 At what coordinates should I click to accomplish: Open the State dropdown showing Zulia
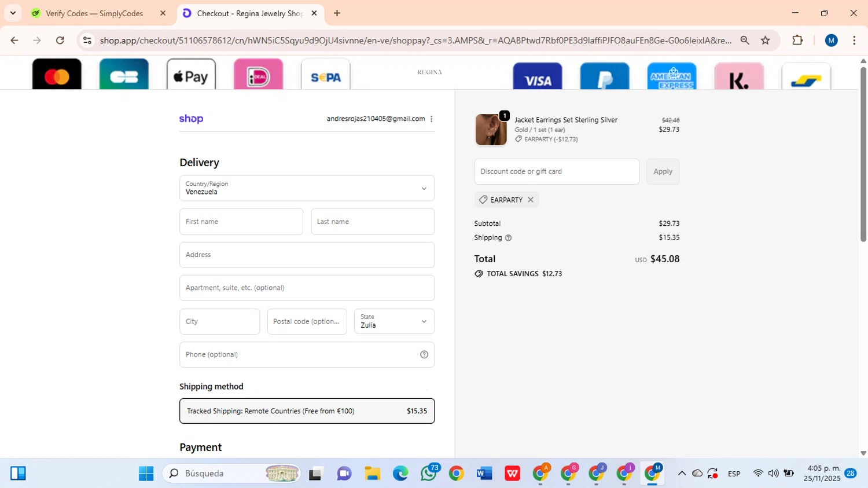[394, 321]
